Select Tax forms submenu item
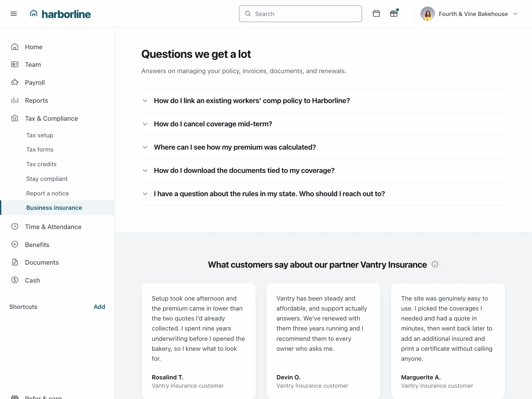This screenshot has height=399, width=532. pyautogui.click(x=40, y=150)
